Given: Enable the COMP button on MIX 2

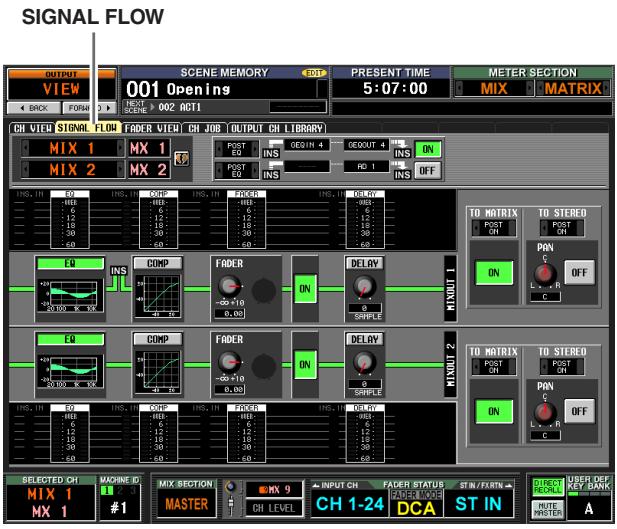Looking at the screenshot, I should [x=158, y=339].
